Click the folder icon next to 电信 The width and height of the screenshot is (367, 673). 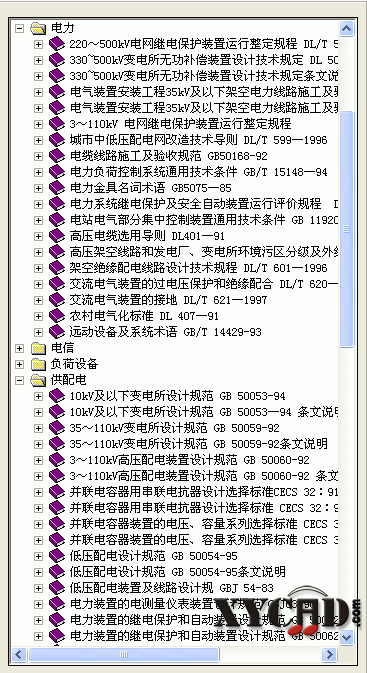point(39,348)
